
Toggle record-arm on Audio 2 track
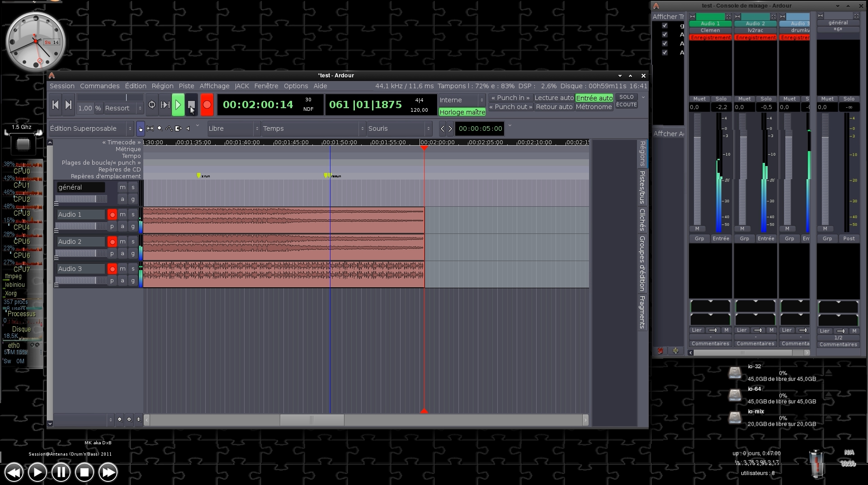click(112, 242)
